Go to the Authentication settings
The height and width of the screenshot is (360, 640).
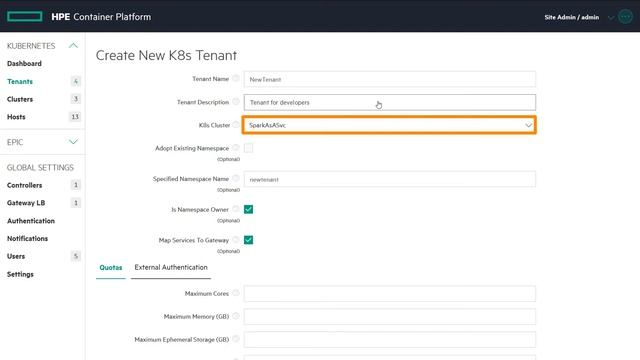point(31,221)
